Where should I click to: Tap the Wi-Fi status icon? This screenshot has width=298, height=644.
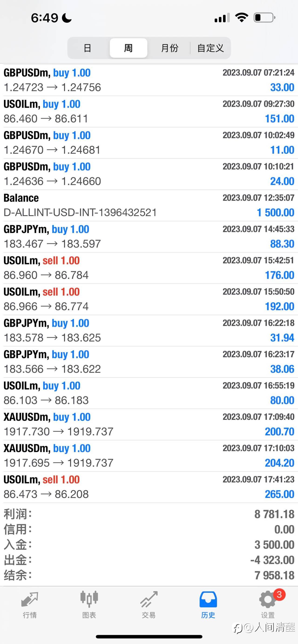pos(241,17)
